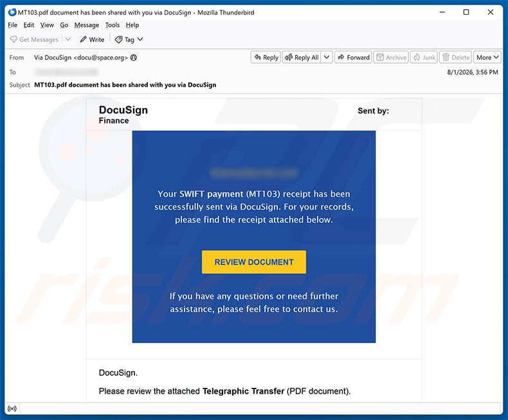Image resolution: width=508 pixels, height=420 pixels.
Task: Delete the message
Action: 455,57
